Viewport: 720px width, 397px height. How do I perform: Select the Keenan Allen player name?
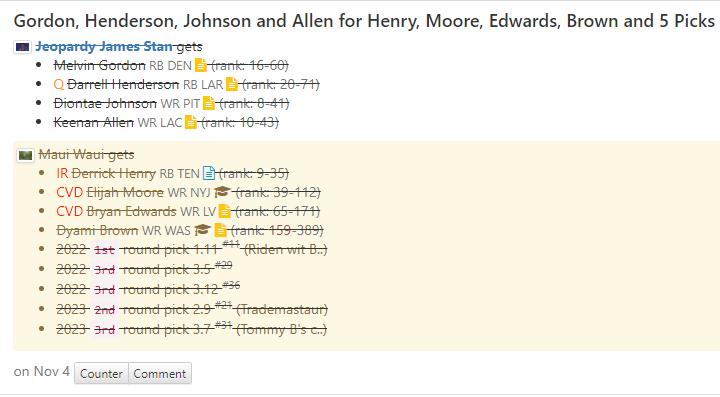pos(94,123)
